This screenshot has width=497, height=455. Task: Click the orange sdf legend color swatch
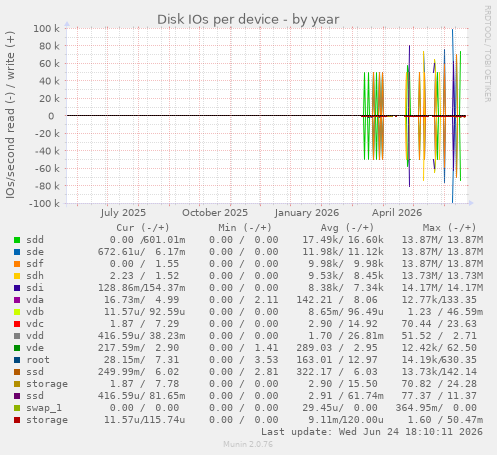[17, 264]
